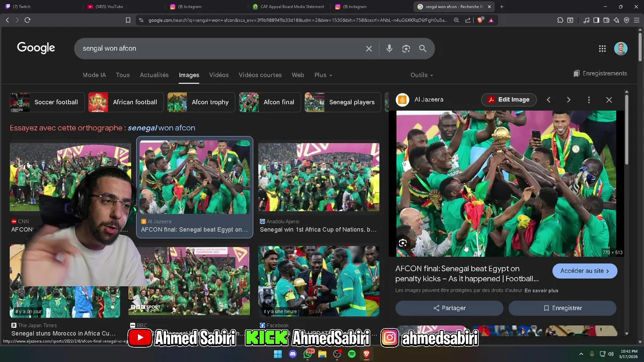
Task: Open a new browser tab
Action: pos(502,7)
